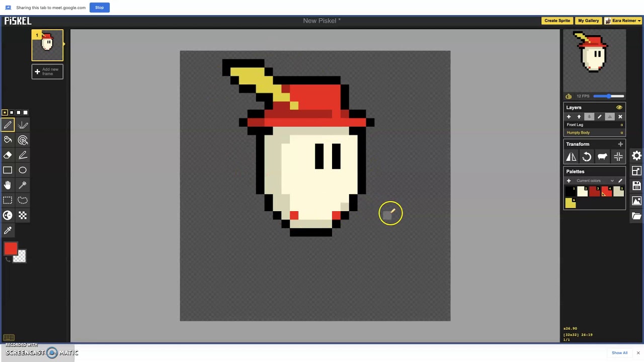The image size is (644, 362).
Task: Click the Align to center transform icon
Action: pyautogui.click(x=618, y=157)
